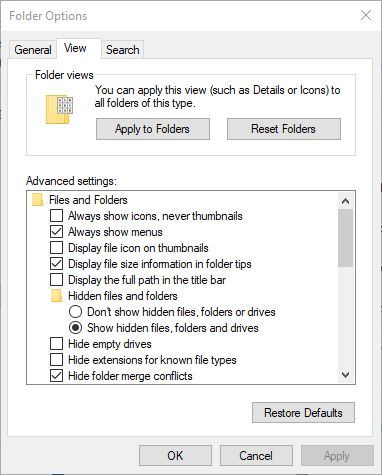The width and height of the screenshot is (382, 475).
Task: Click the scroll up arrow in Advanced settings
Action: (x=346, y=201)
